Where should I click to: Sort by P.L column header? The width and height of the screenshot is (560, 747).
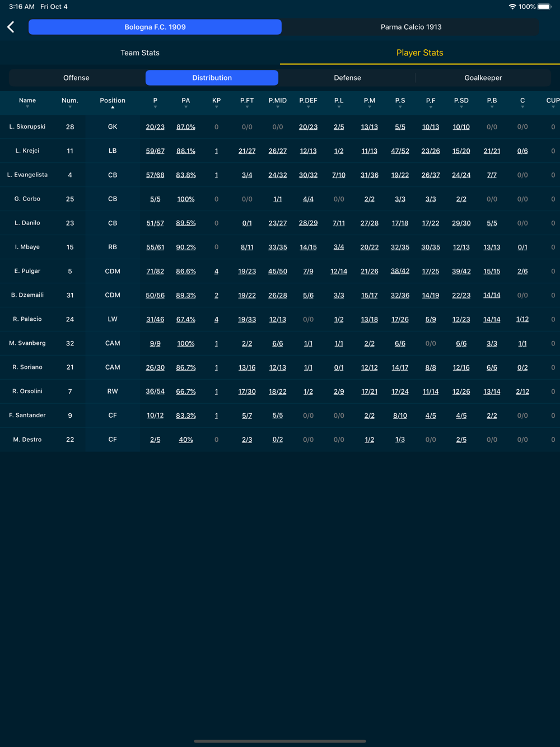339,102
